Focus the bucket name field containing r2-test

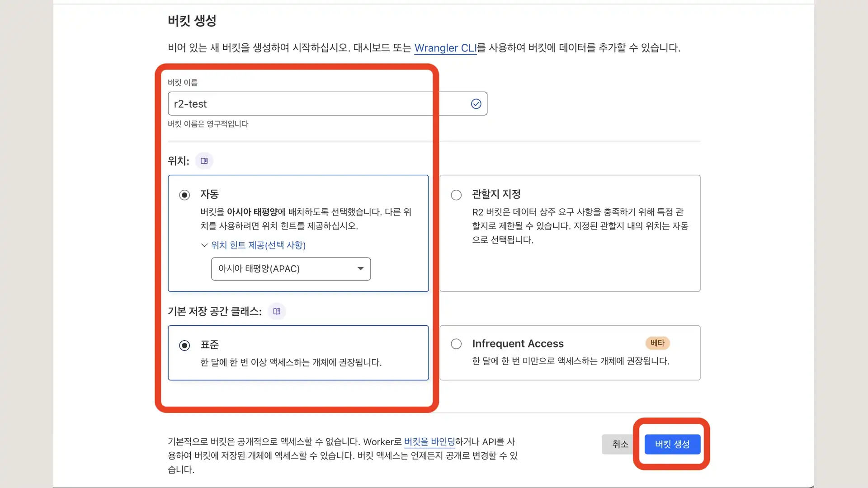[327, 104]
